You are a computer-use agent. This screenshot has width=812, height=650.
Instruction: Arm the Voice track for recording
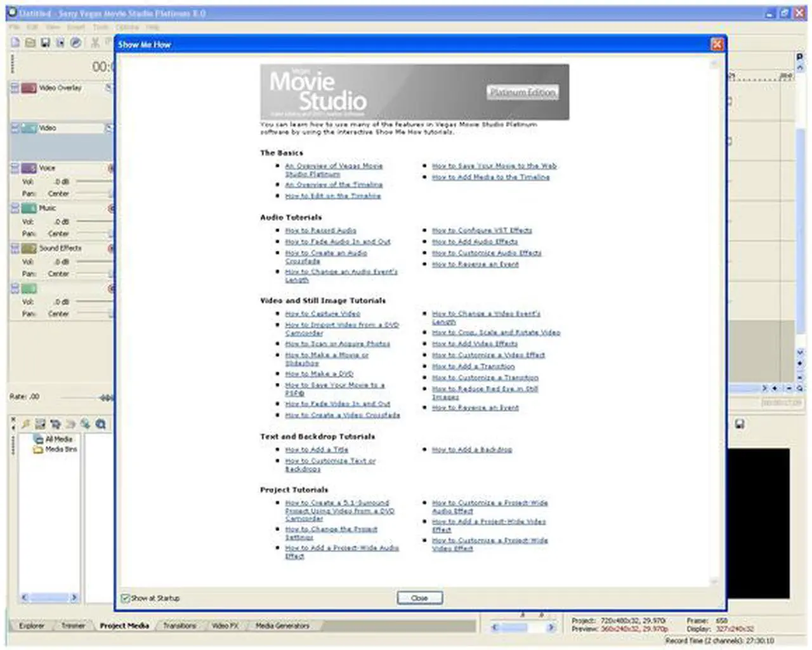(111, 168)
